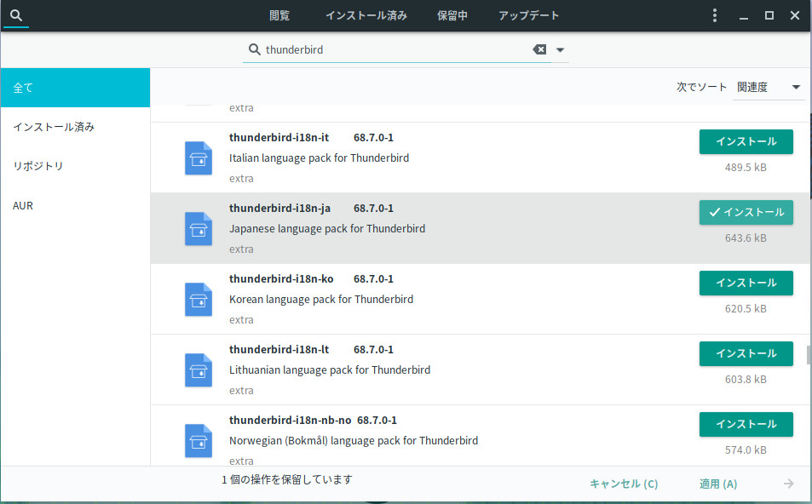This screenshot has height=504, width=812.
Task: Click the 643.6 kB size label
Action: (x=746, y=238)
